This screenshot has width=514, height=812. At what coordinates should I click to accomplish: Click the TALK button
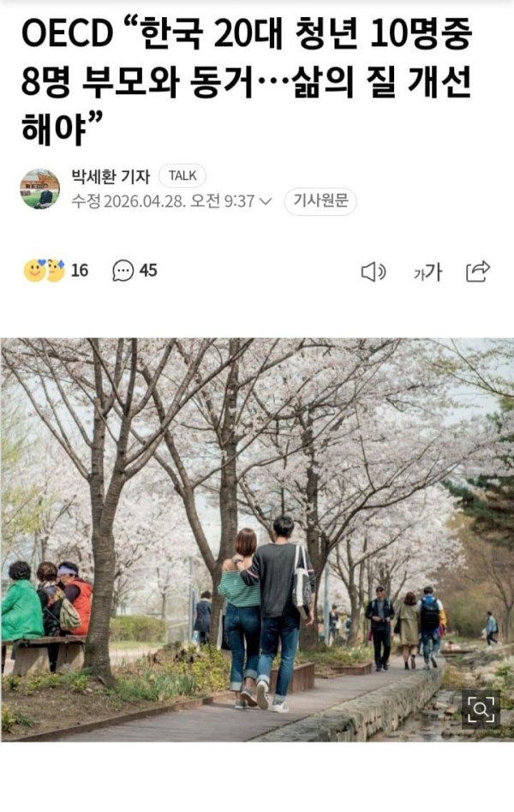pos(182,176)
